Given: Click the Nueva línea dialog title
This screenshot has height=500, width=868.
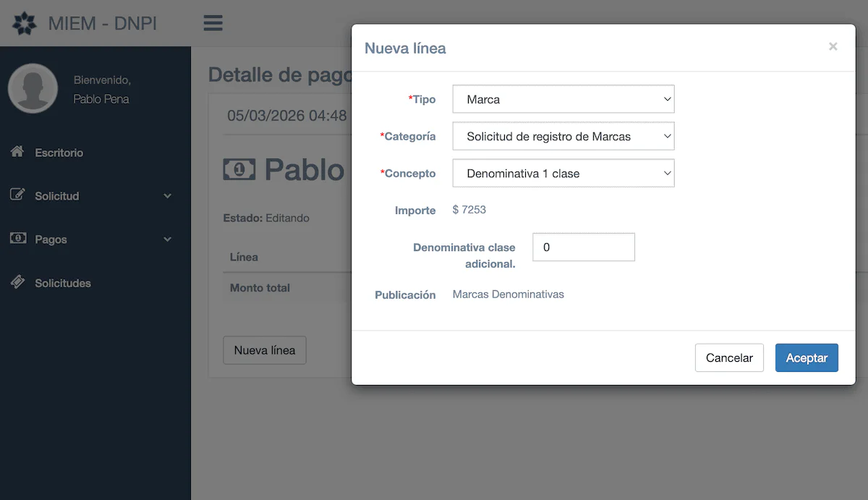Looking at the screenshot, I should tap(405, 48).
